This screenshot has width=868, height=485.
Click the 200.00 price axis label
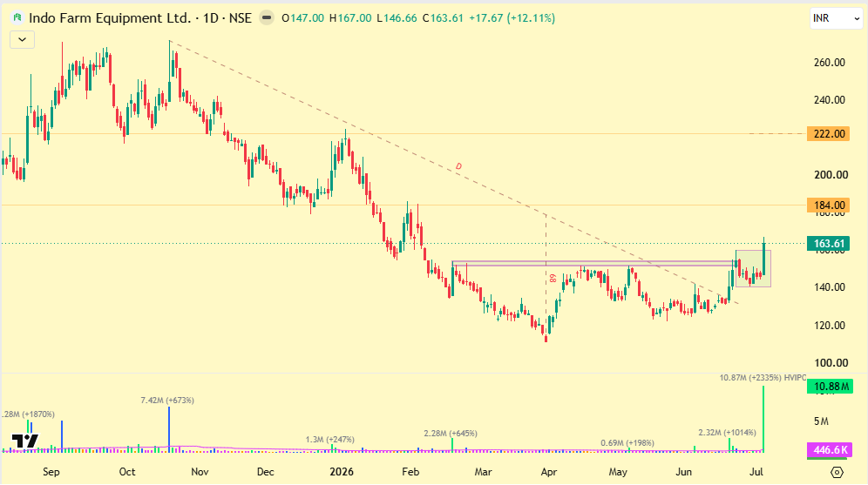[x=831, y=175]
